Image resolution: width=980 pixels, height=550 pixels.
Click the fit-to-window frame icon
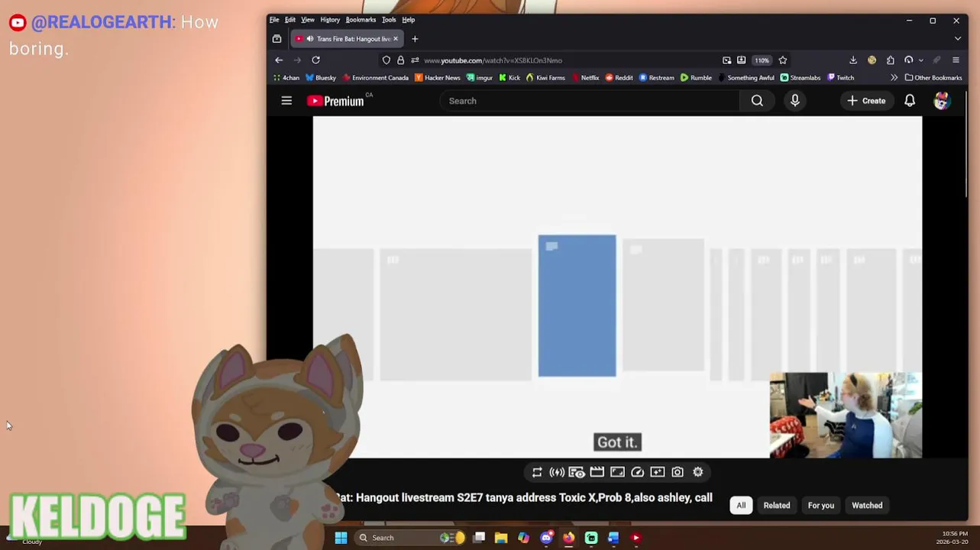coord(617,472)
